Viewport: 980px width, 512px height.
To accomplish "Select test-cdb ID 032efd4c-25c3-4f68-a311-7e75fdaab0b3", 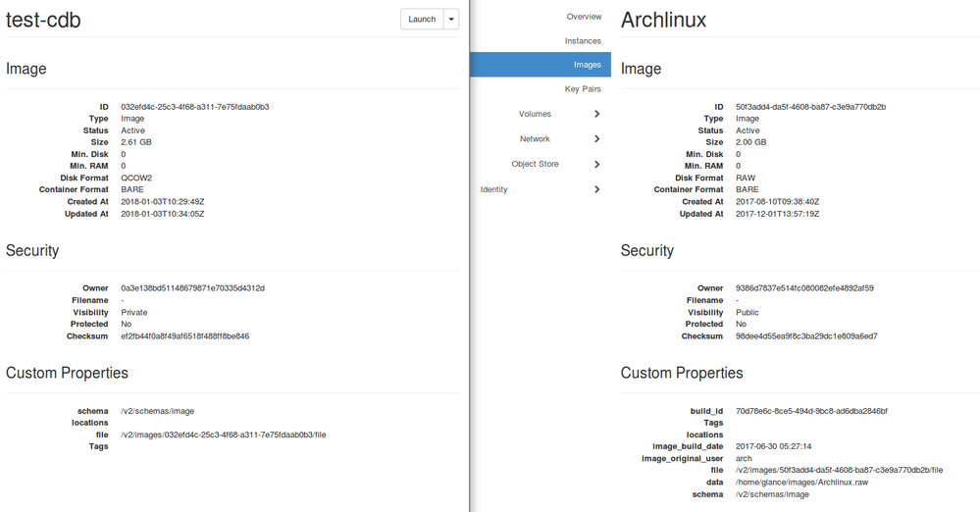I will [x=195, y=107].
